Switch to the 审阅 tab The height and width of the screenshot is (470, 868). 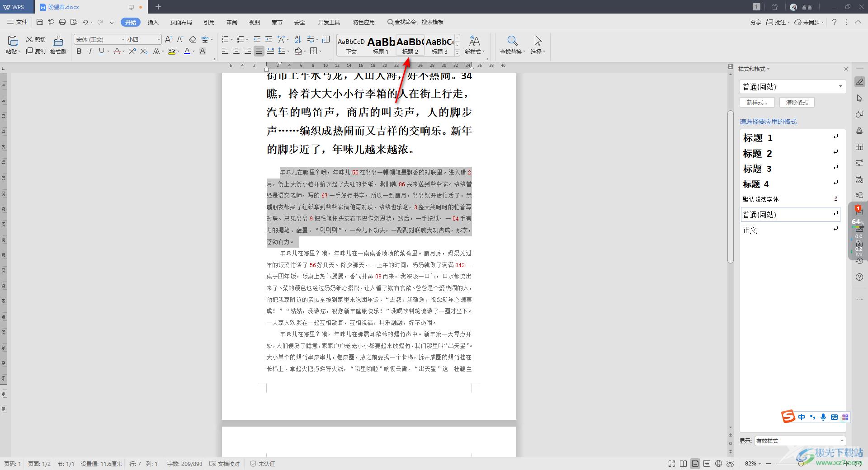(x=232, y=22)
